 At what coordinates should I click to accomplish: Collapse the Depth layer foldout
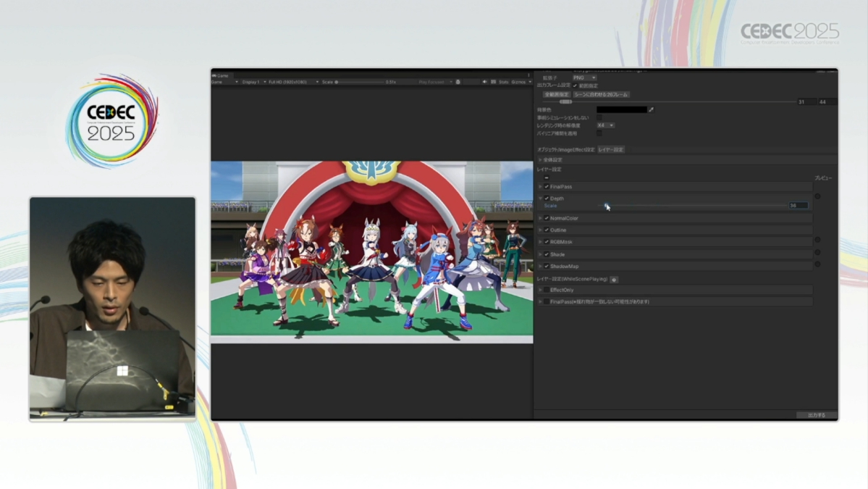[540, 198]
